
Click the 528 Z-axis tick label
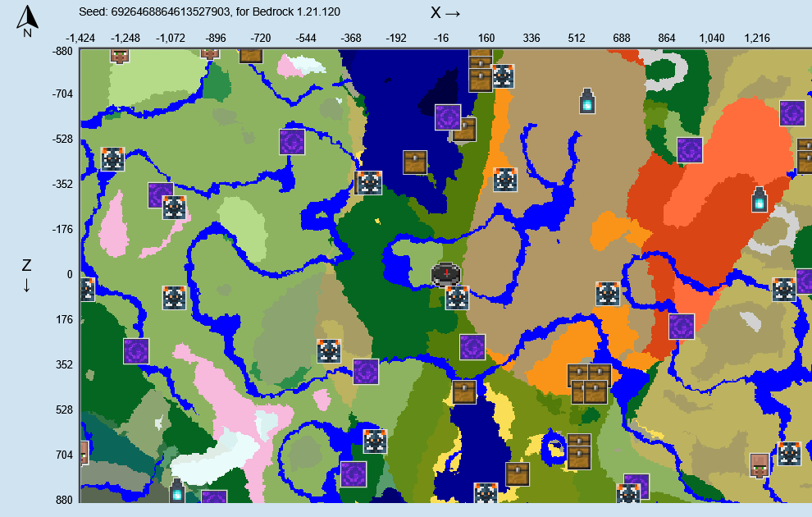(64, 409)
